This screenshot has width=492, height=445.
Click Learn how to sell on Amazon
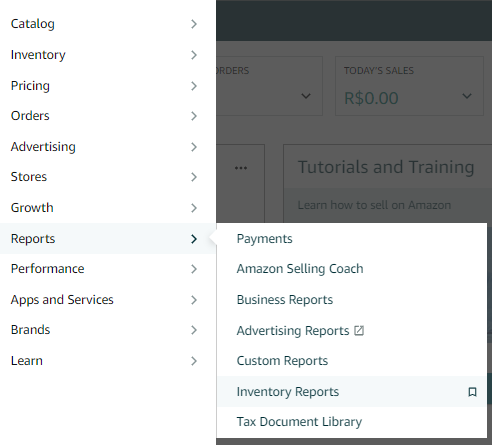(374, 205)
